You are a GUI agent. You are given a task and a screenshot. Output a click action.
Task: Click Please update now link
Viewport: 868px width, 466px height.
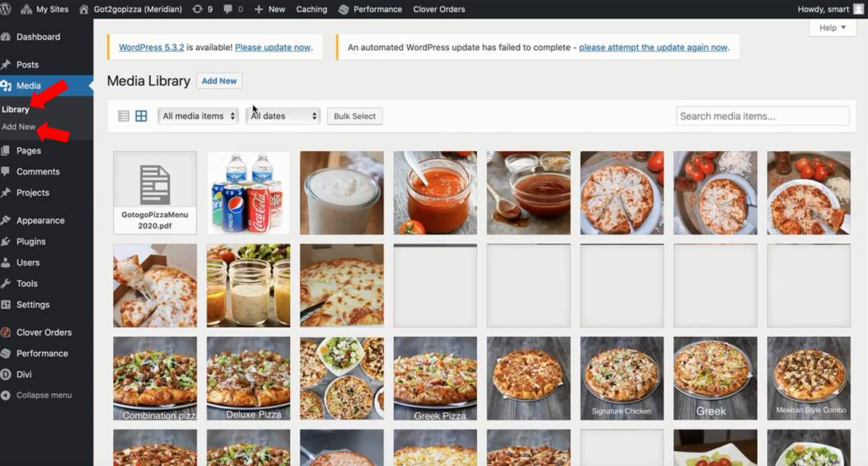(x=273, y=47)
